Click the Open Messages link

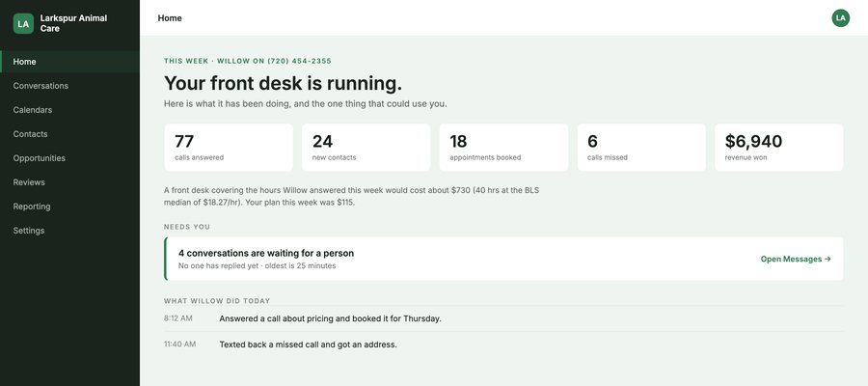pos(796,259)
